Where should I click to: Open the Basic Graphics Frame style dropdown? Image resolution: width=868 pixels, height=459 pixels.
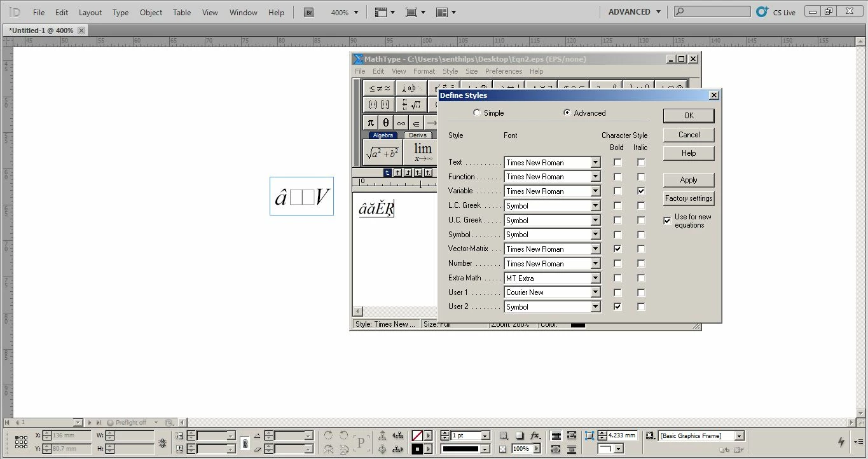click(x=740, y=436)
